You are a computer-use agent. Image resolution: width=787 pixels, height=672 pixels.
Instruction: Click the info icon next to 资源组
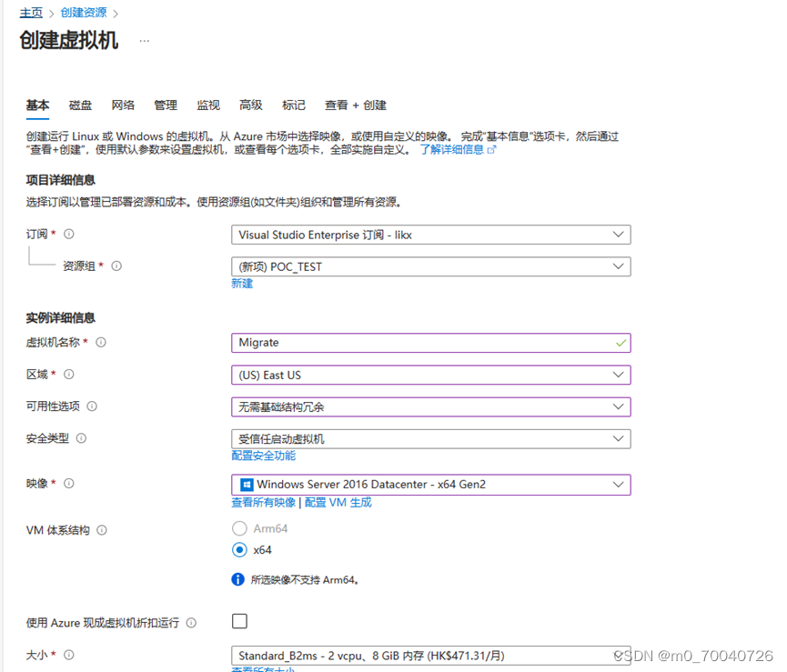(x=116, y=266)
